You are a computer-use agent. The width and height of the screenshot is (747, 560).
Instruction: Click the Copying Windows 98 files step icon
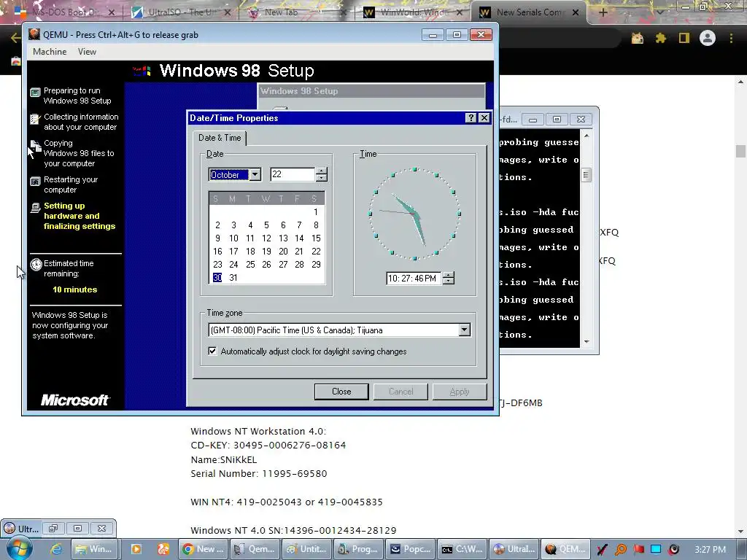click(x=36, y=146)
